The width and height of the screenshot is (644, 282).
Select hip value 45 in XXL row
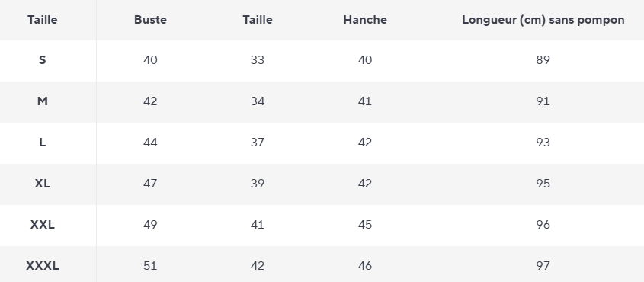pyautogui.click(x=365, y=225)
